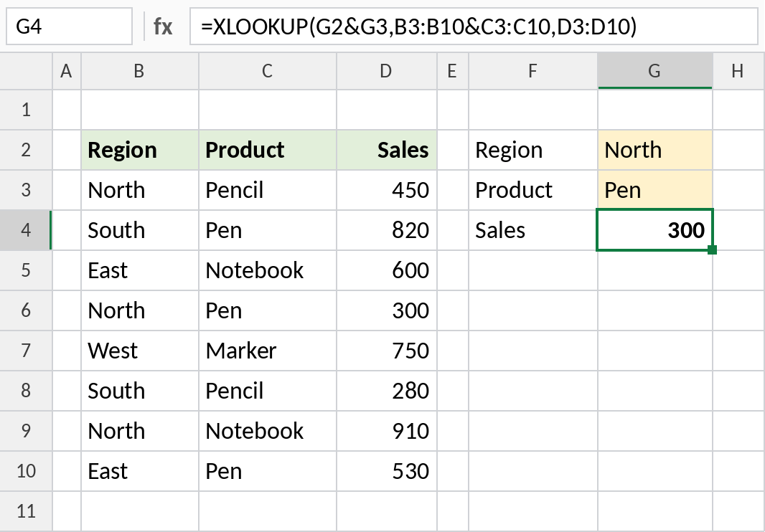765x532 pixels.
Task: Select cell D6 with value 300
Action: pyautogui.click(x=386, y=310)
